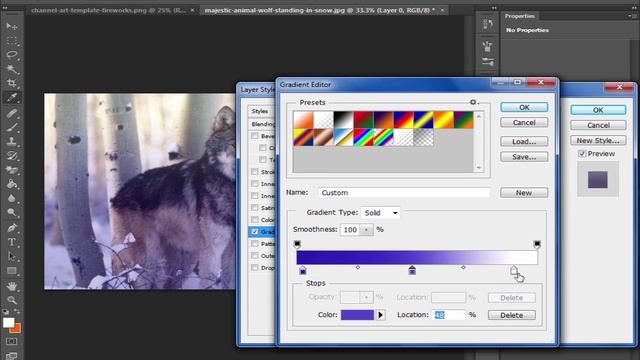The image size is (640, 360).
Task: Select the Magic Wand tool
Action: [11, 69]
